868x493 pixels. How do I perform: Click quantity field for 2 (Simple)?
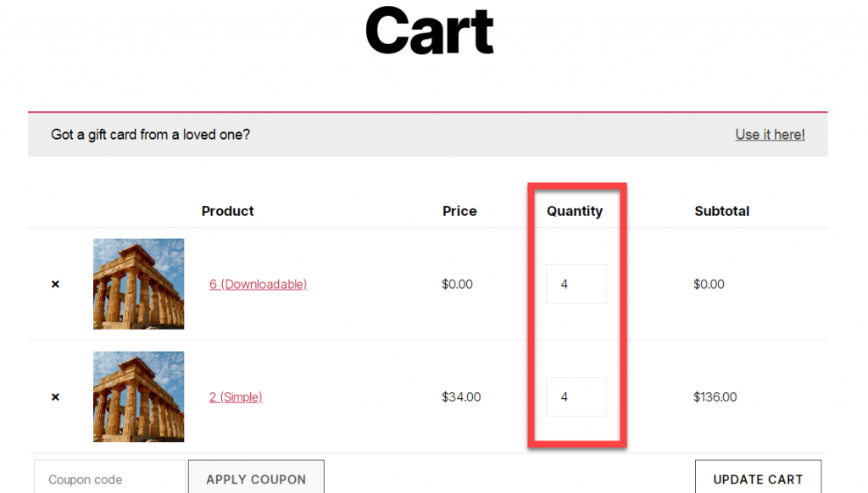576,396
